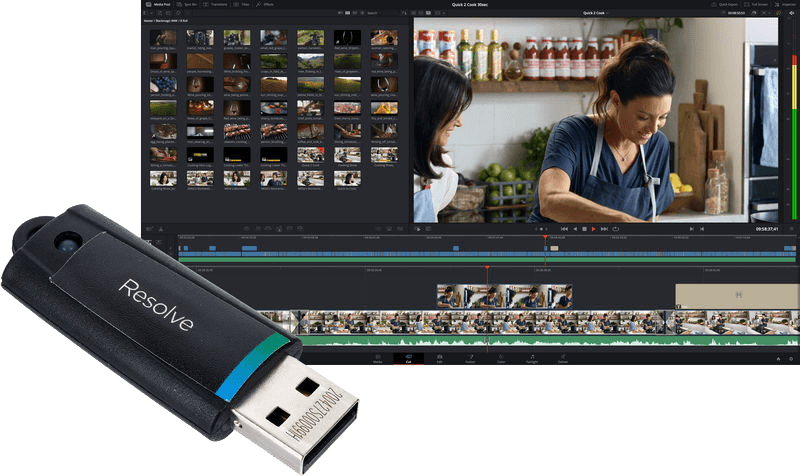800x476 pixels.
Task: Open Project Settings gear icon
Action: click(x=791, y=359)
